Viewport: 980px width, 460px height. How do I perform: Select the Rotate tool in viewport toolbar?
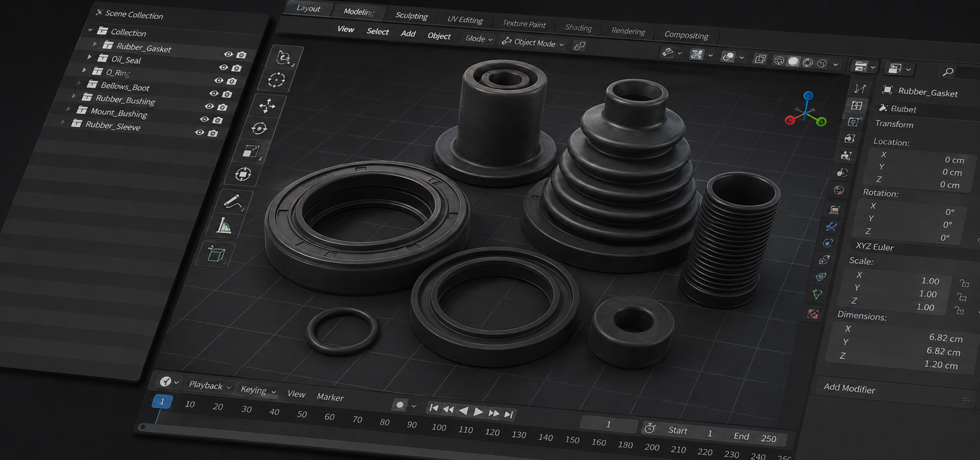pos(260,129)
